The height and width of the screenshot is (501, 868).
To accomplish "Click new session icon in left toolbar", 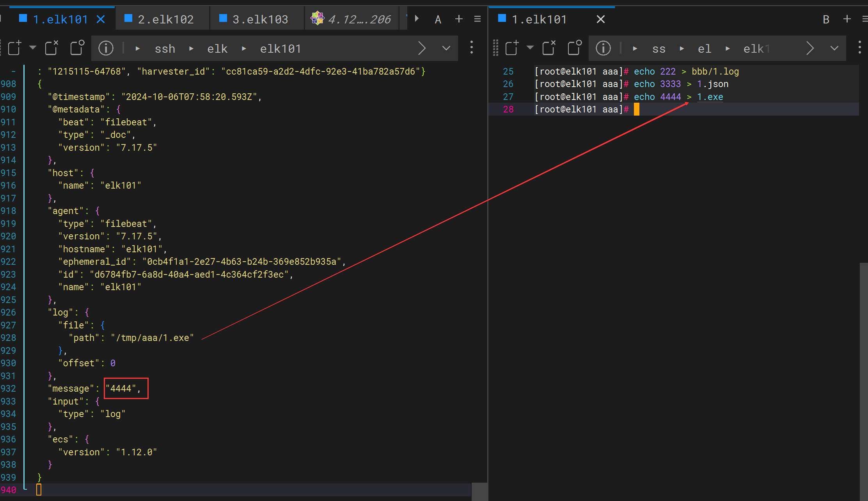I will tap(15, 48).
